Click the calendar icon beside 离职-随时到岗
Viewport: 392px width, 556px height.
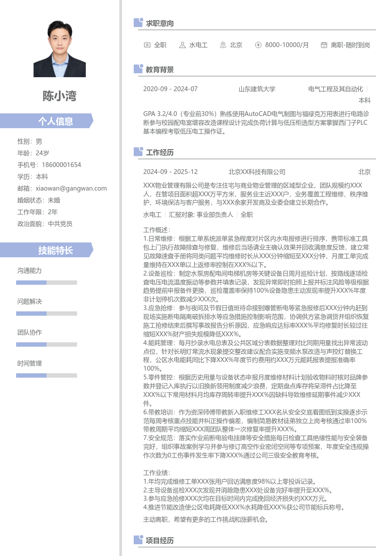click(x=324, y=45)
